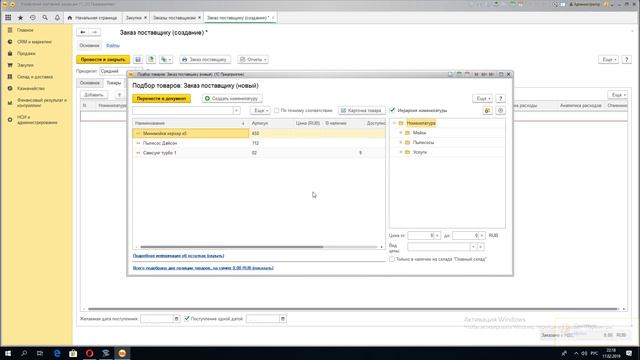Click the back arrow navigation button
The image size is (640, 360).
(x=83, y=32)
